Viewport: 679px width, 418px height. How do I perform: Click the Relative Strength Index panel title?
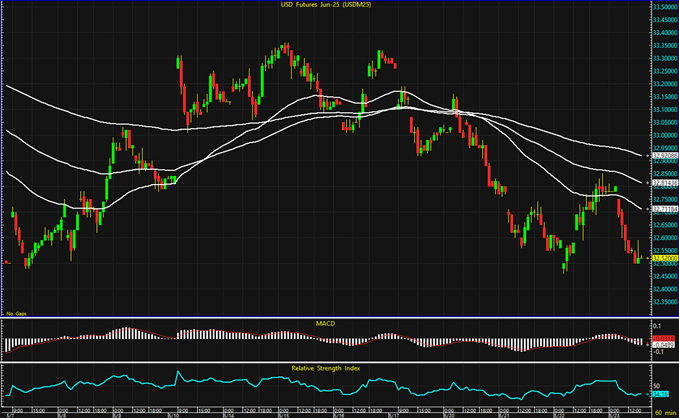(325, 368)
